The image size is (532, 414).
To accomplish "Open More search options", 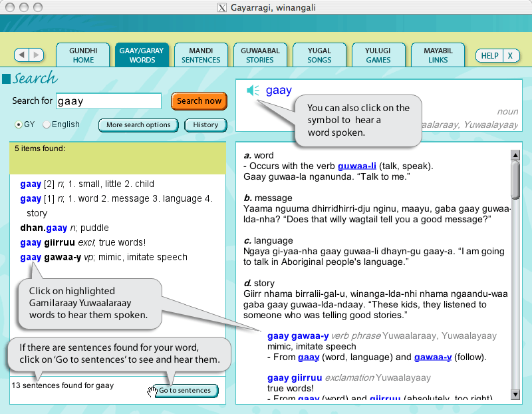I will click(138, 124).
